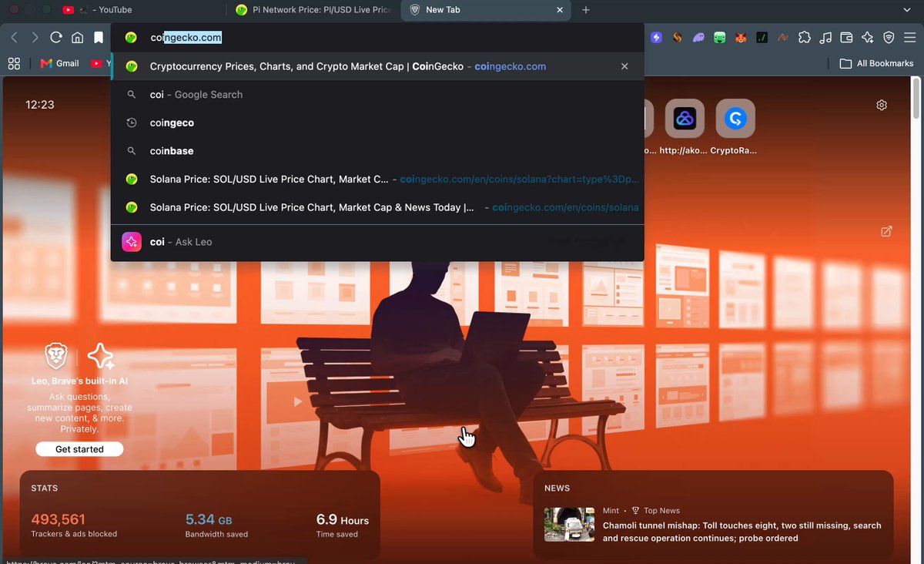The width and height of the screenshot is (924, 564).
Task: Go to the home page icon
Action: [x=77, y=37]
